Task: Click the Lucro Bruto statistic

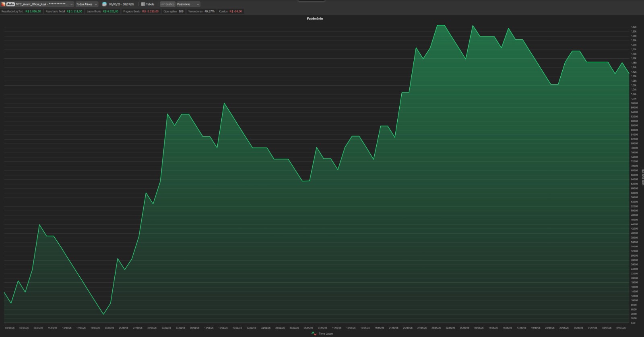Action: coord(103,11)
